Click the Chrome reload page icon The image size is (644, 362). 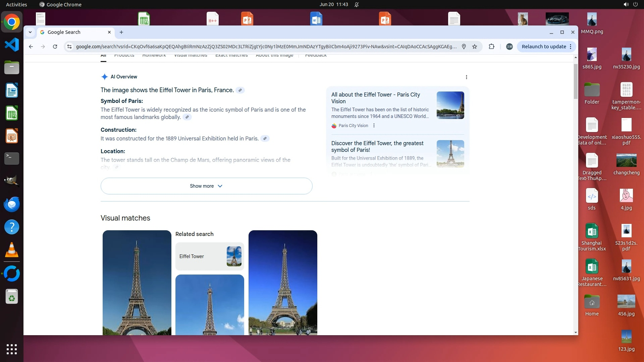(x=55, y=47)
